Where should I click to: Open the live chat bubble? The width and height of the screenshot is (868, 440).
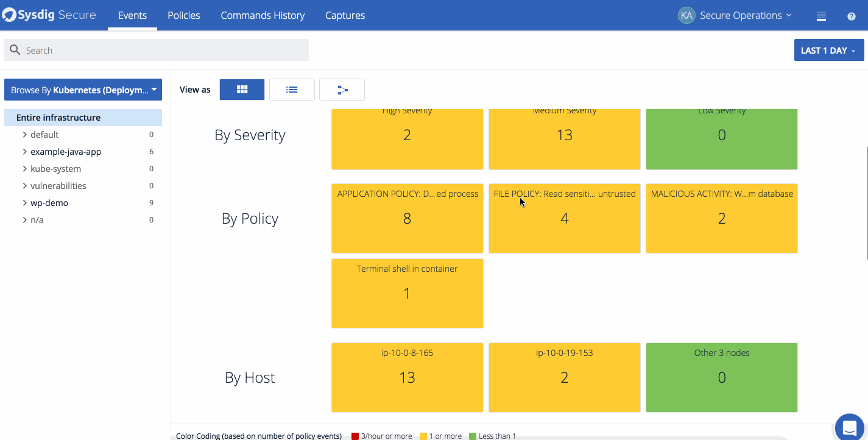(x=849, y=427)
